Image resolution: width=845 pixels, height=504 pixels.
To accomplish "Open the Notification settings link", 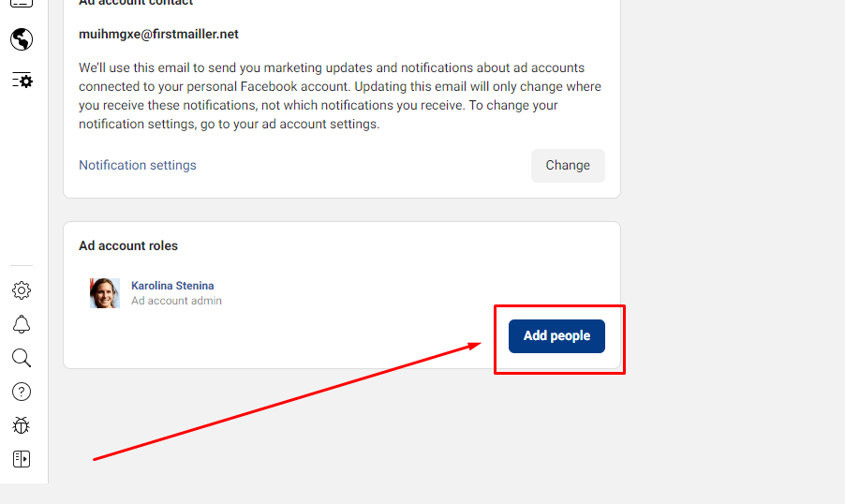I will (x=138, y=165).
